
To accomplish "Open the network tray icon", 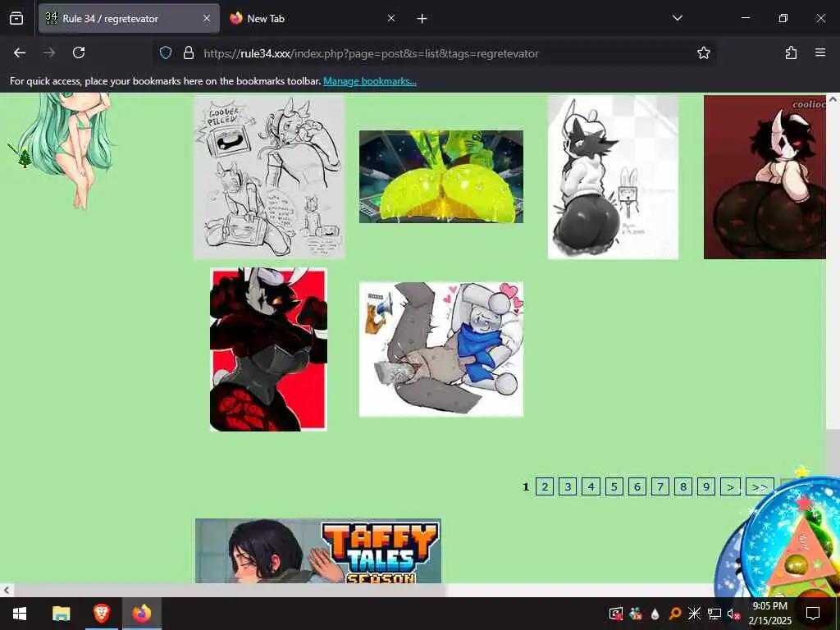I will (714, 614).
